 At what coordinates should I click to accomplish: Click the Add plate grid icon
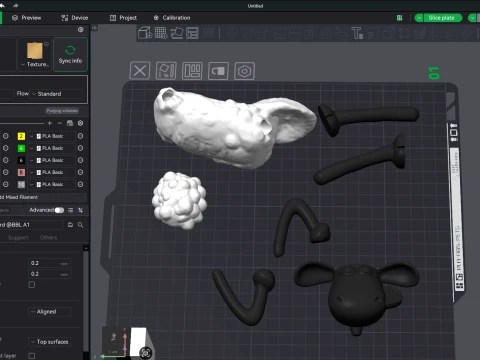[161, 33]
